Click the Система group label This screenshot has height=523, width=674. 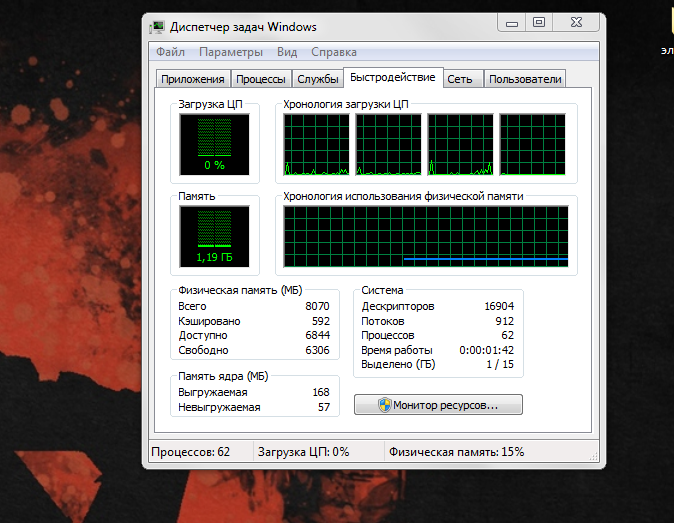pyautogui.click(x=382, y=291)
